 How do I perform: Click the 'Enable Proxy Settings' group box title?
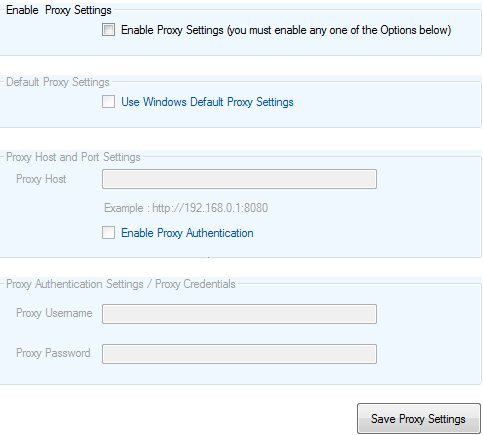tap(59, 10)
